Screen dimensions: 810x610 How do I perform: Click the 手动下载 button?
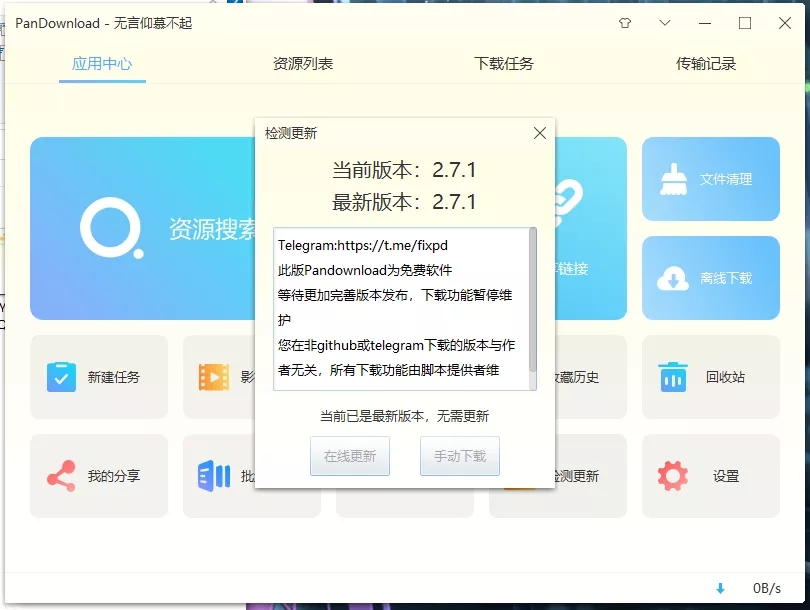click(x=460, y=456)
